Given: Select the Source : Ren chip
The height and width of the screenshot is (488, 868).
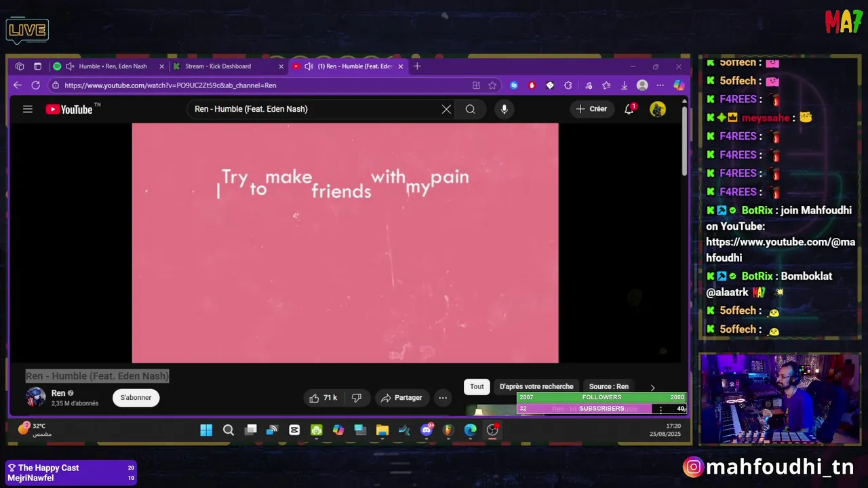Looking at the screenshot, I should pyautogui.click(x=609, y=386).
